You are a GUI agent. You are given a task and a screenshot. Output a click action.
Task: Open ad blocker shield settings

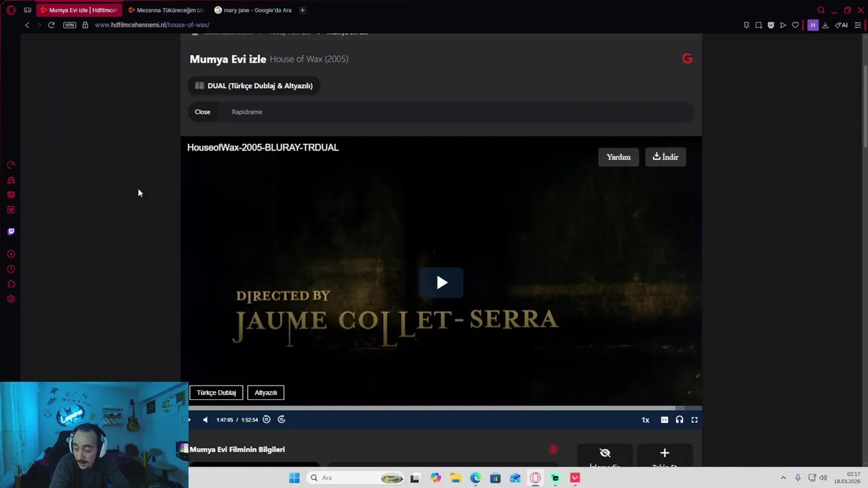click(771, 25)
